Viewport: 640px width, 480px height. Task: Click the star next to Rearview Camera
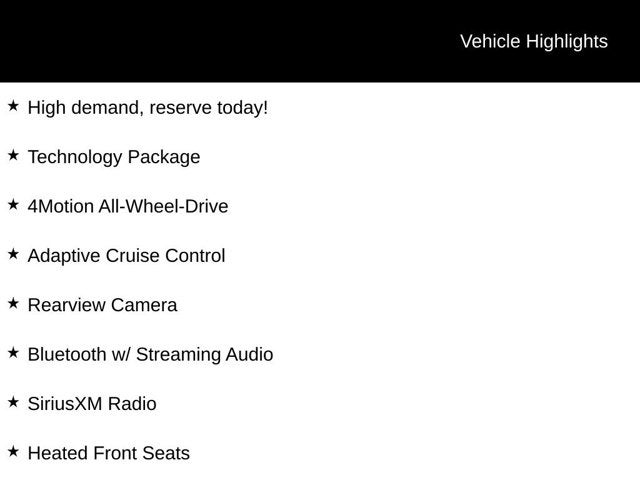[13, 303]
